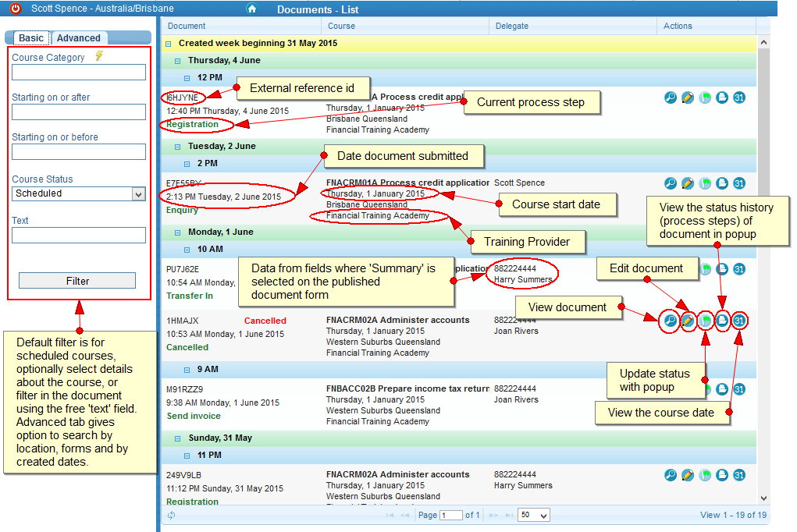View status history for M91RZZ9 row

(x=722, y=389)
